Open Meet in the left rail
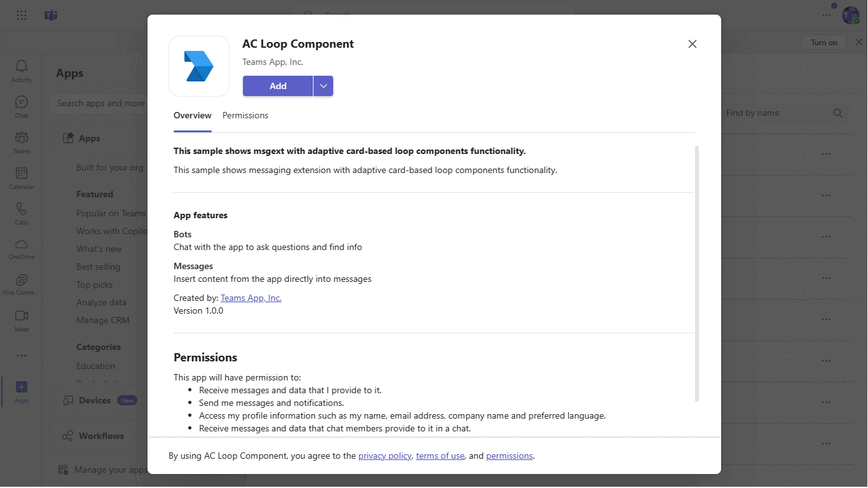The height and width of the screenshot is (488, 868). 22,320
